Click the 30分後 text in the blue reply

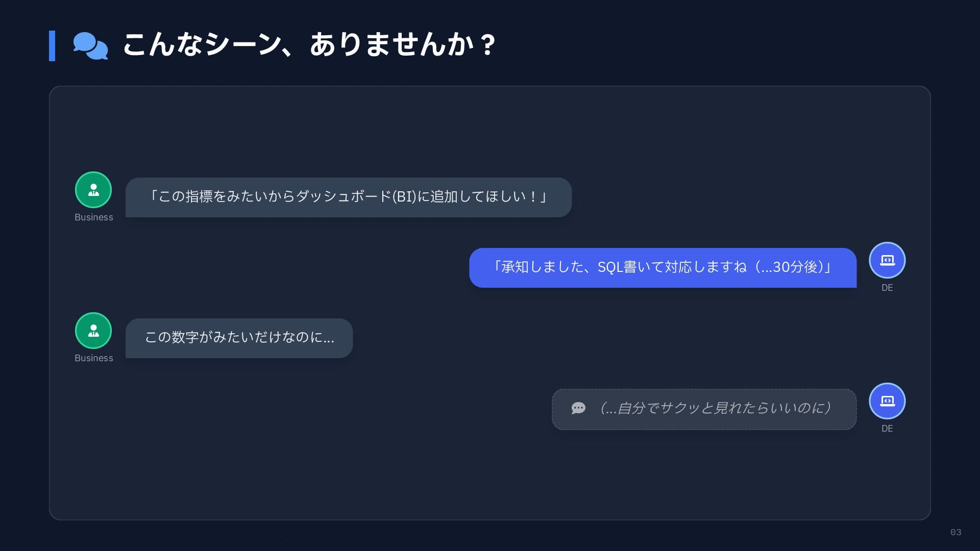[795, 267]
